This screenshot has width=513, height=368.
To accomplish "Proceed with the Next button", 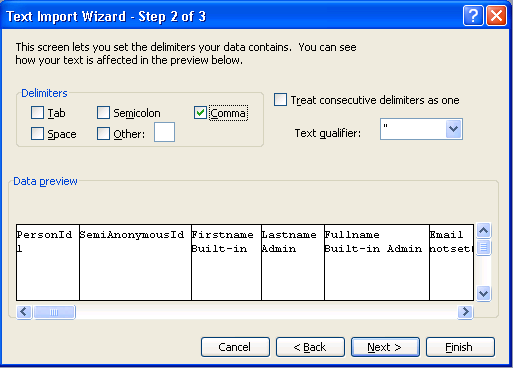I will [x=385, y=347].
